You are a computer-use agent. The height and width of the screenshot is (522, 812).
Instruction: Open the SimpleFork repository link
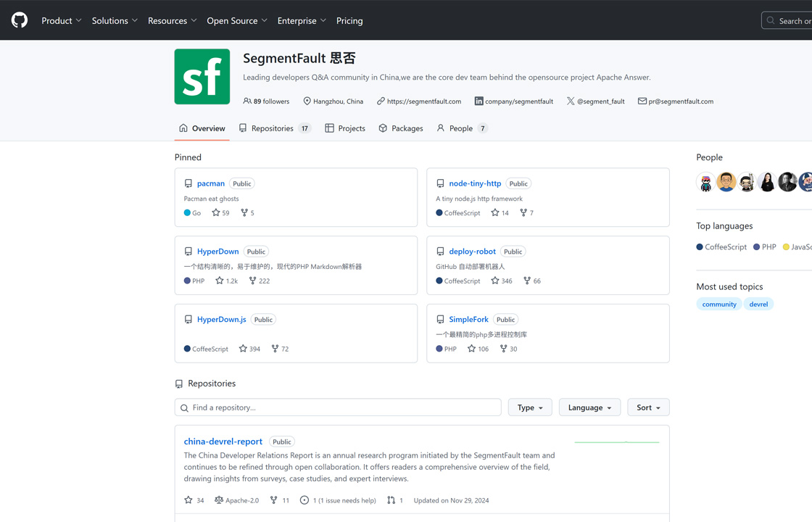click(x=468, y=320)
